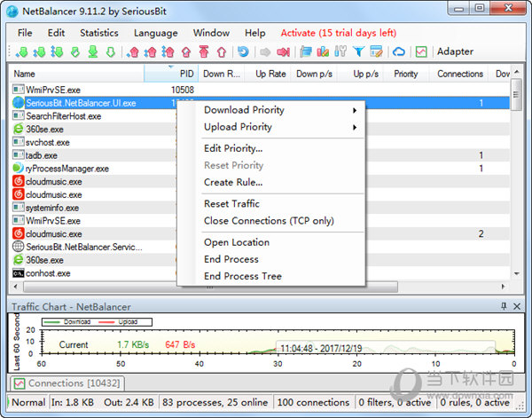Click the horizontal scrollbar thumb of process list
Screen dimensions: 532x418
(x=210, y=287)
